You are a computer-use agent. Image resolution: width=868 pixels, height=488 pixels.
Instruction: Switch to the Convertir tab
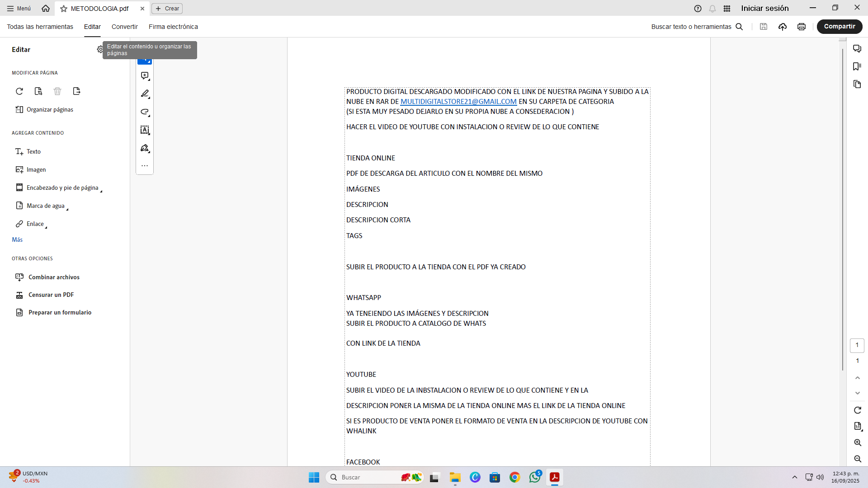pos(125,27)
